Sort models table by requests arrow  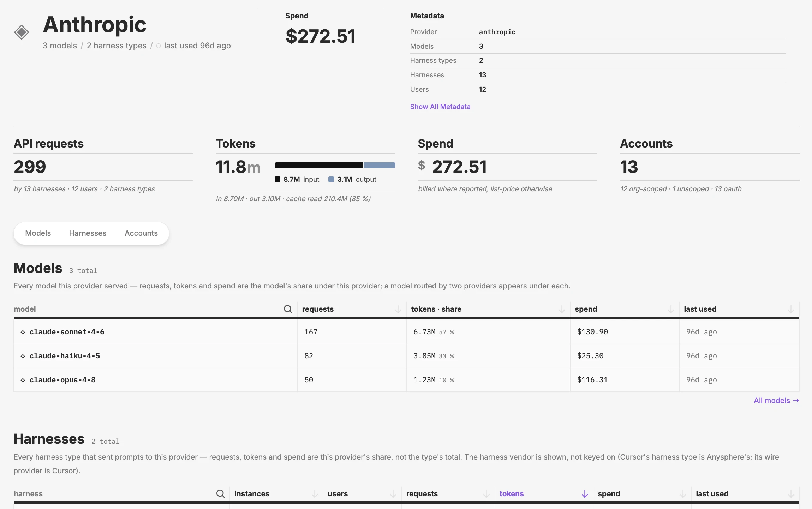pos(398,309)
